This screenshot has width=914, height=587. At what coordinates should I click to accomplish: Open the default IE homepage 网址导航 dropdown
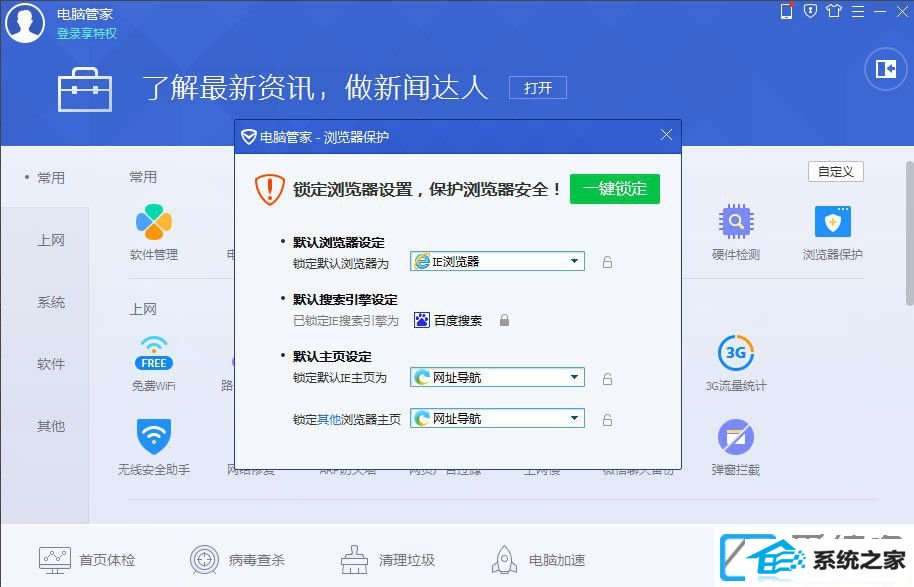click(497, 378)
